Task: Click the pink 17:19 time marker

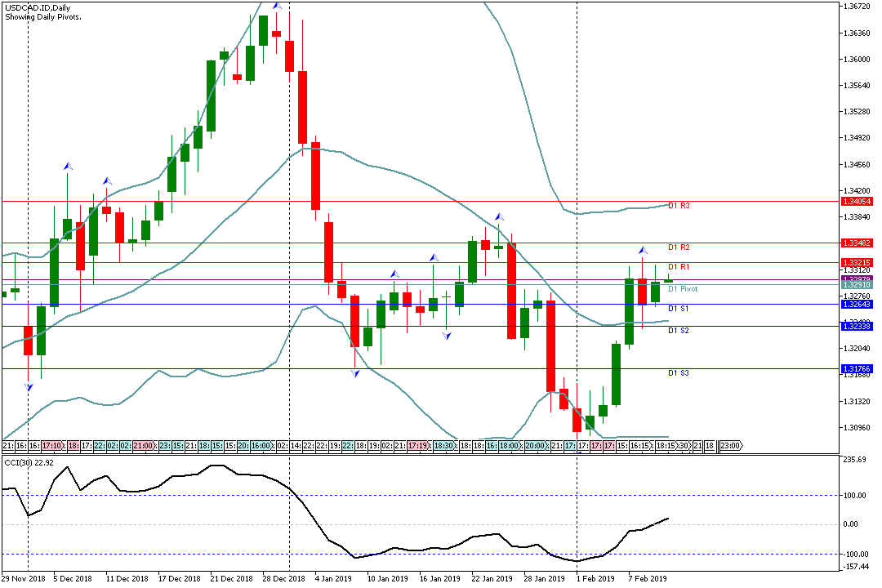Action: 419,446
